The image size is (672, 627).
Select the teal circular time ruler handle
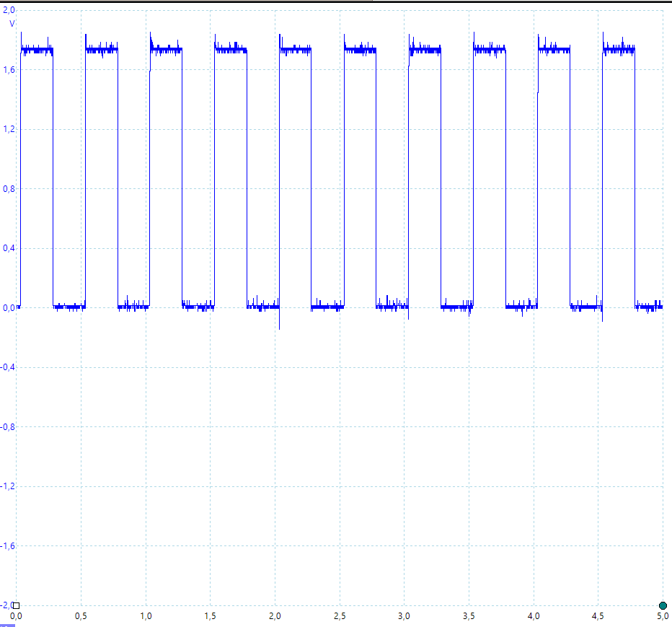point(663,605)
